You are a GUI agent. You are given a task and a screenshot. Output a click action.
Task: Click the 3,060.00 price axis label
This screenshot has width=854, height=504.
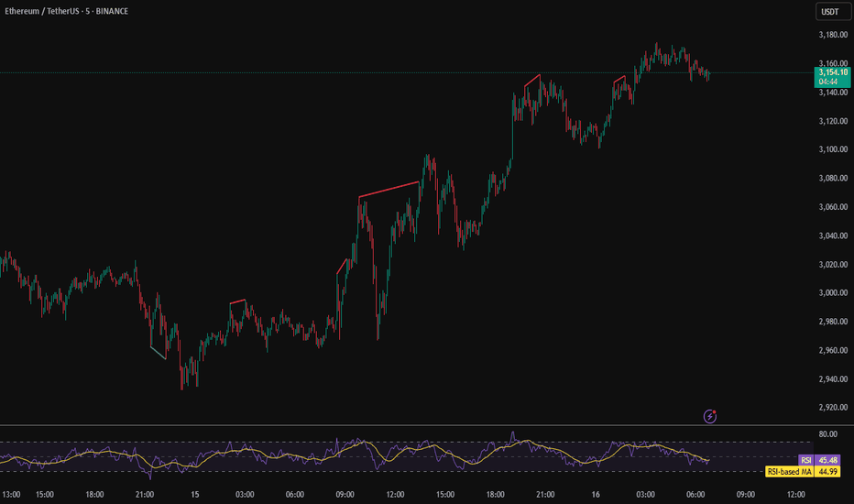click(833, 207)
